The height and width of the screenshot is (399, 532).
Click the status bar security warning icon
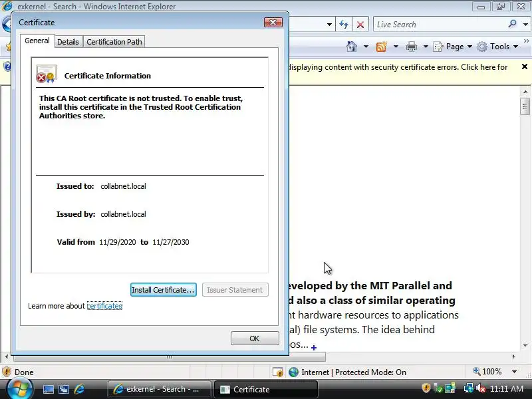(x=7, y=372)
